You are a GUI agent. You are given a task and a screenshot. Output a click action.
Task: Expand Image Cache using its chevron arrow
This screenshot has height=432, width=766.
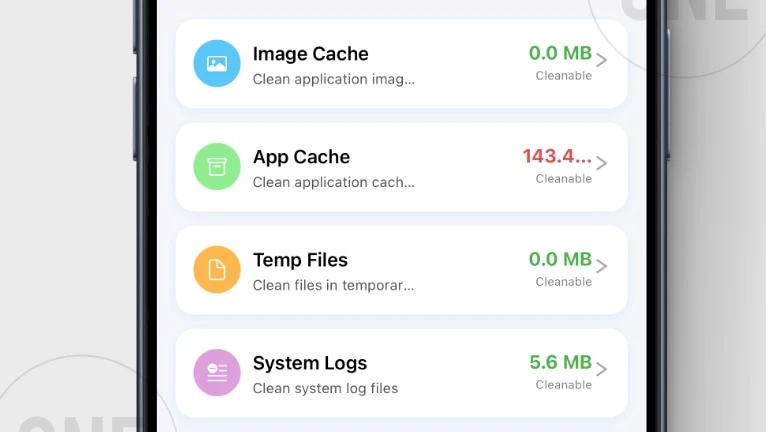(x=601, y=60)
